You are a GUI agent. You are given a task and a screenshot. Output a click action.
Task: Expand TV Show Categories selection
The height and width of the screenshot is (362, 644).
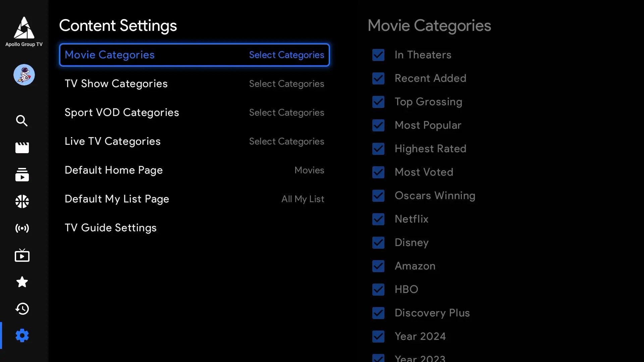coord(194,84)
